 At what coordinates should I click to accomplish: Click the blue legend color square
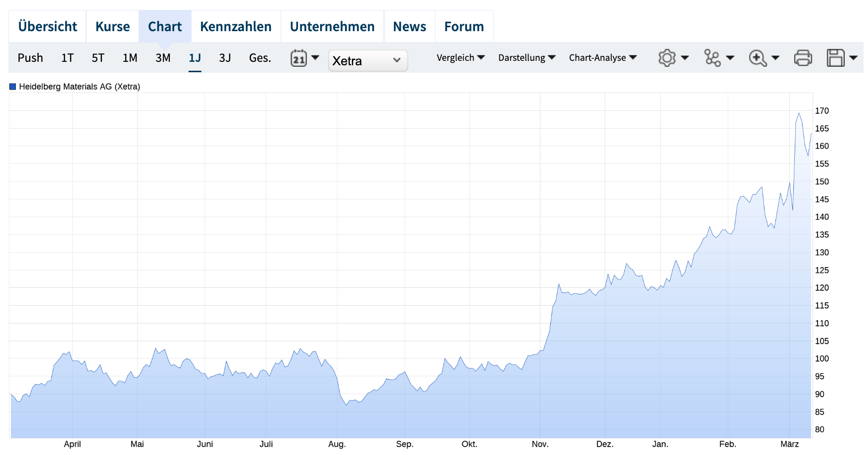(x=13, y=87)
